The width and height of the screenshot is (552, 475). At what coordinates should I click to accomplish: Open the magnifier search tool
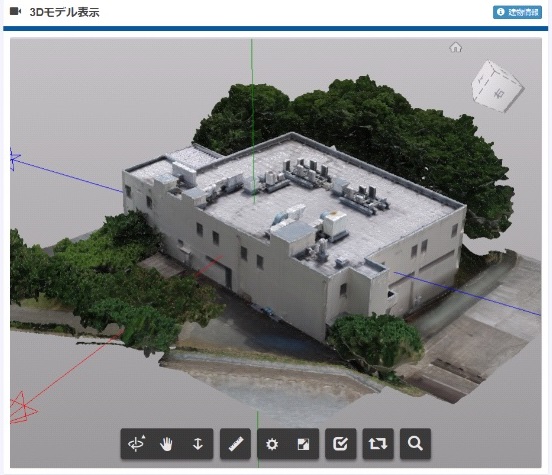[415, 444]
